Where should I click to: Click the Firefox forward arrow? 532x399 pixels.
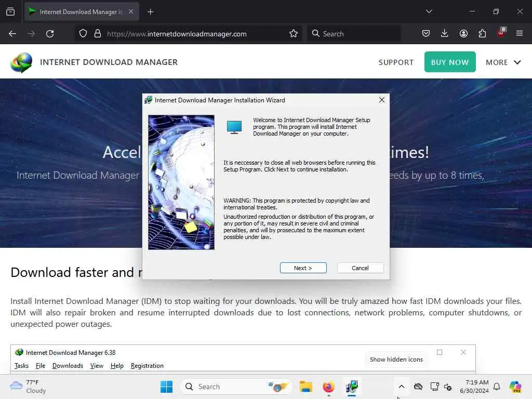(31, 34)
